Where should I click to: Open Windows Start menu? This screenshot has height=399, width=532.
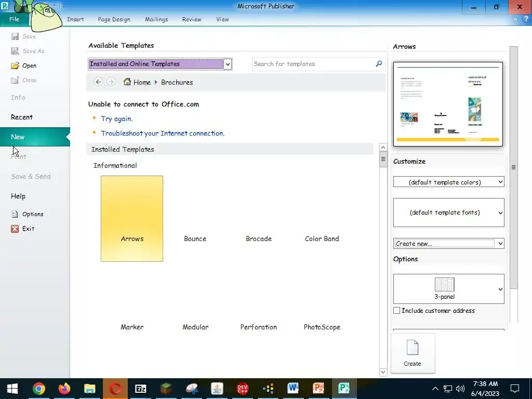coord(12,389)
